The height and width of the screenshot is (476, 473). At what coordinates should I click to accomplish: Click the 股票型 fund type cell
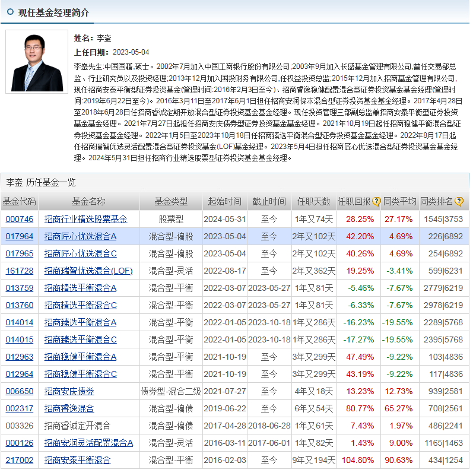pos(171,219)
